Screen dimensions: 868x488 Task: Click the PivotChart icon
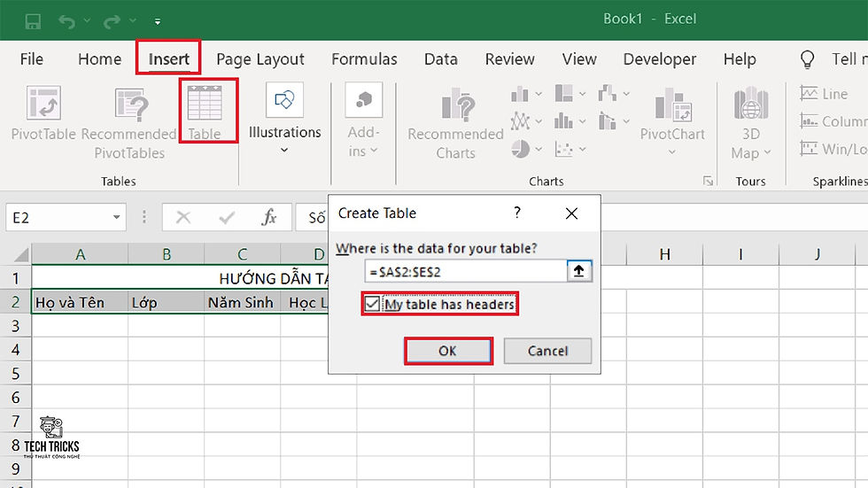coord(673,104)
